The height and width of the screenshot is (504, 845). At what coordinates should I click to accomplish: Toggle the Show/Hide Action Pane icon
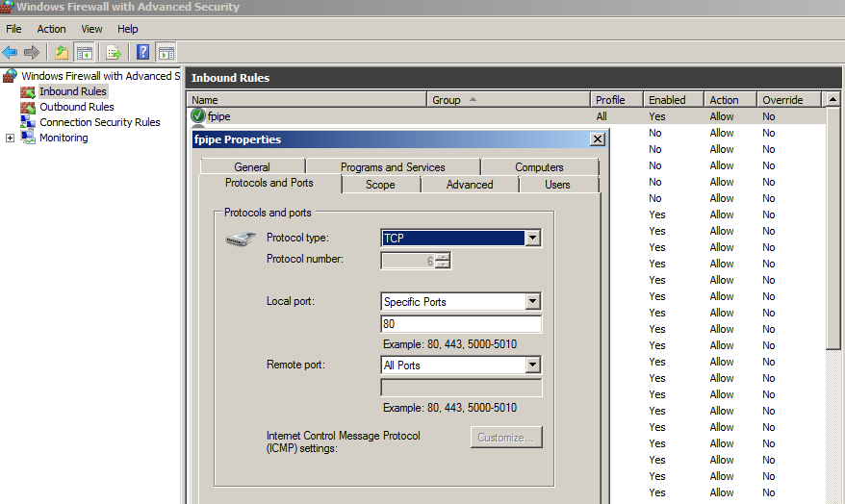click(x=166, y=52)
